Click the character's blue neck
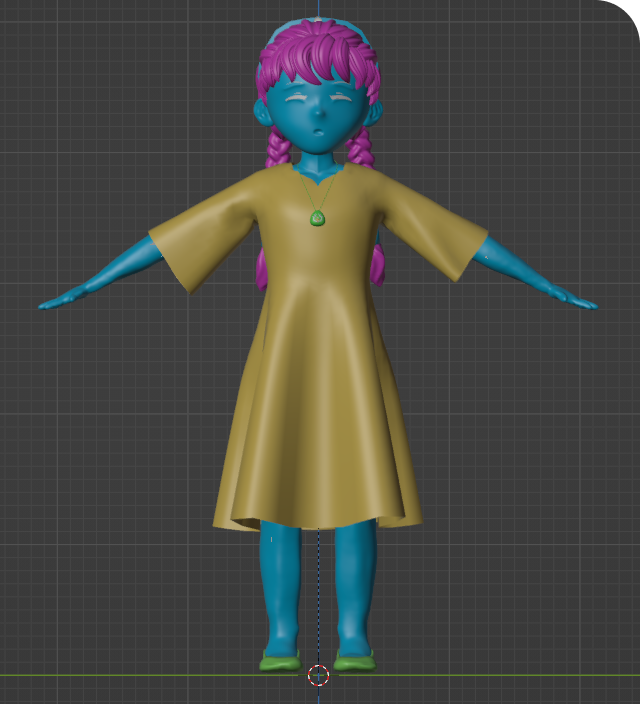Image resolution: width=640 pixels, height=704 pixels. pyautogui.click(x=318, y=160)
